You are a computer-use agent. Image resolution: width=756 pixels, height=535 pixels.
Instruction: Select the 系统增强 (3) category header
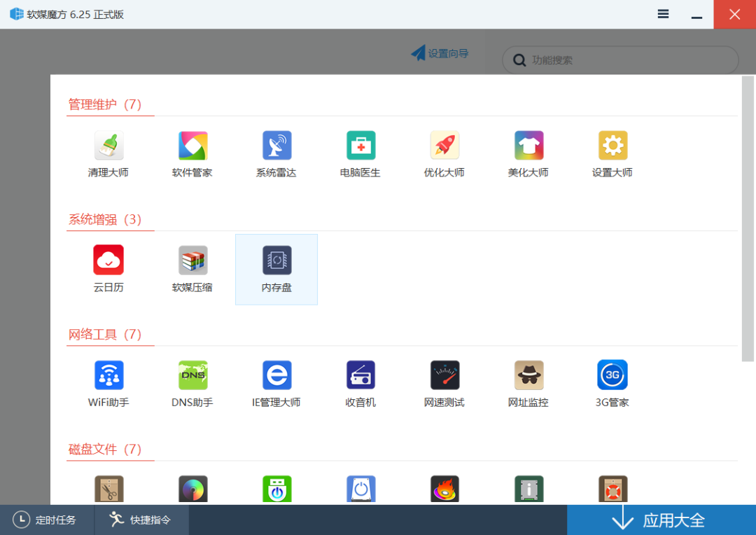[104, 219]
